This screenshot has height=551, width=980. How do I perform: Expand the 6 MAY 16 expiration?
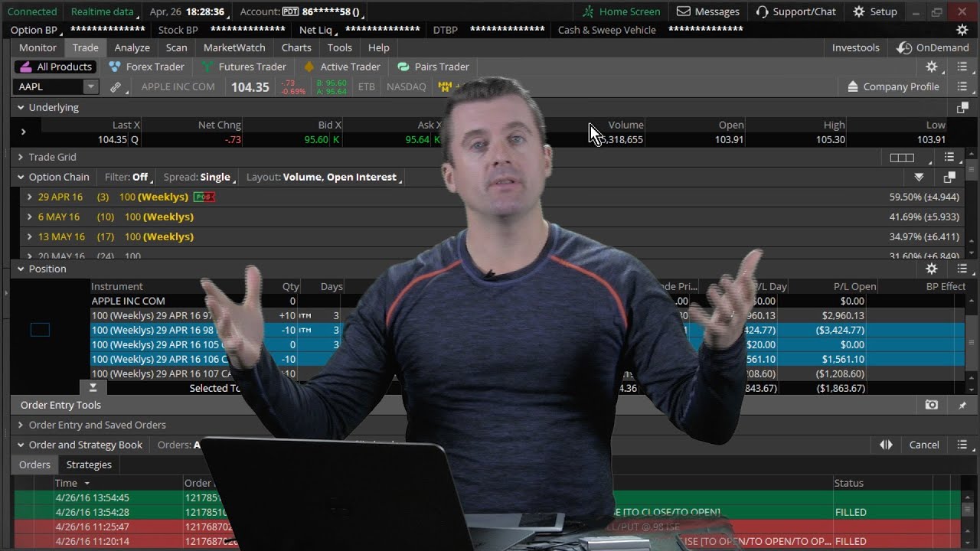30,217
